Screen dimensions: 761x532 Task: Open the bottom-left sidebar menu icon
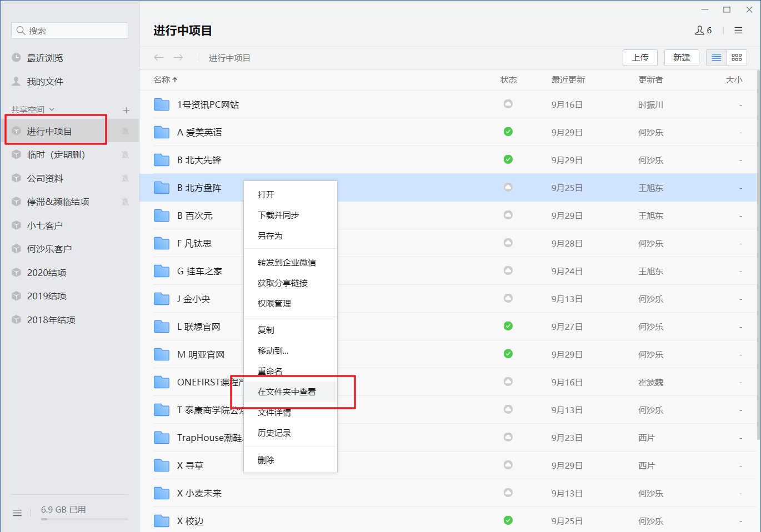[17, 513]
